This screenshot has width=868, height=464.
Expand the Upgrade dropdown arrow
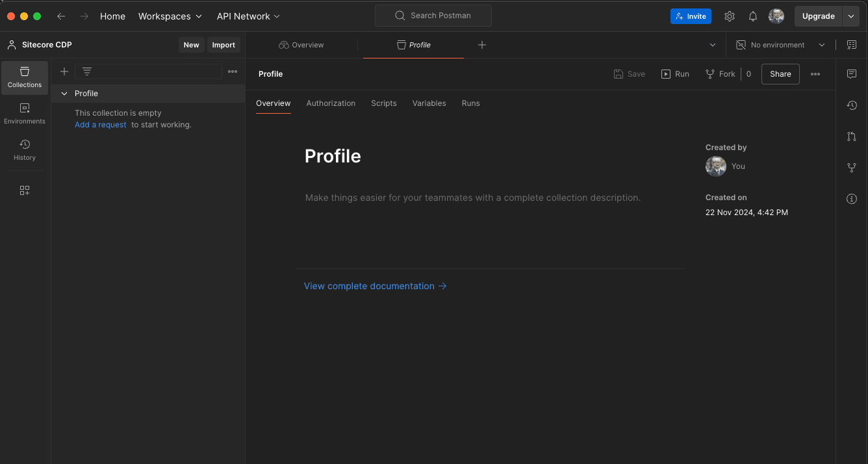pyautogui.click(x=851, y=16)
